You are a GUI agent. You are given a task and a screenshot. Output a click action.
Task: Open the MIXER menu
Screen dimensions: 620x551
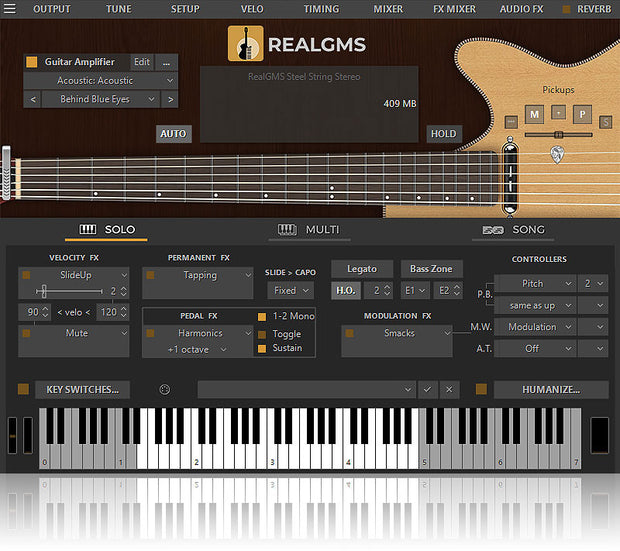click(388, 9)
